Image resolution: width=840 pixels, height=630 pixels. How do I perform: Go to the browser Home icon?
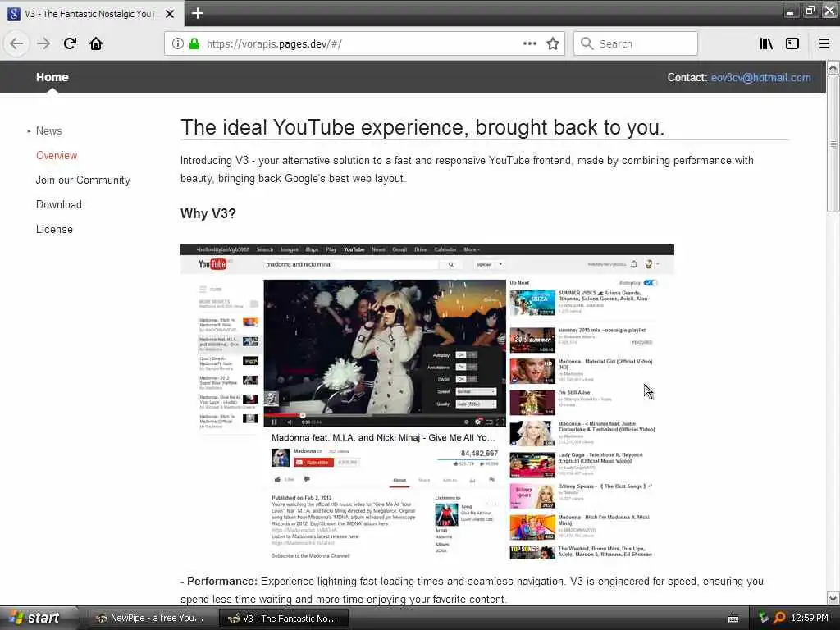pos(96,43)
